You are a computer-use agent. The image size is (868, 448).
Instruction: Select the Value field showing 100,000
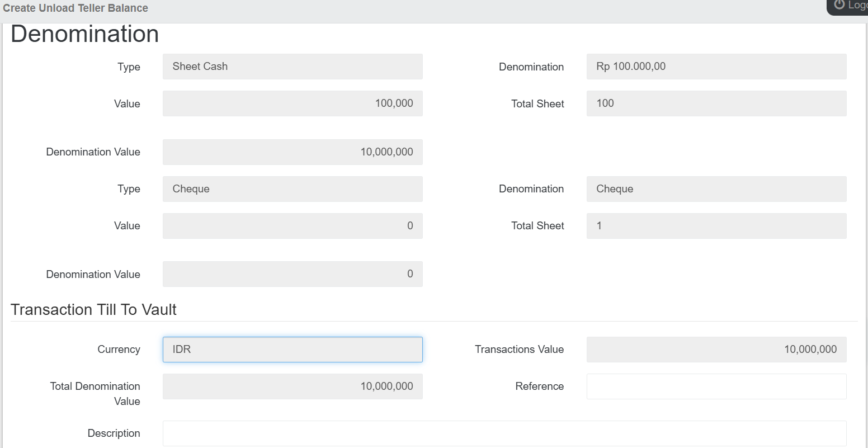click(293, 103)
